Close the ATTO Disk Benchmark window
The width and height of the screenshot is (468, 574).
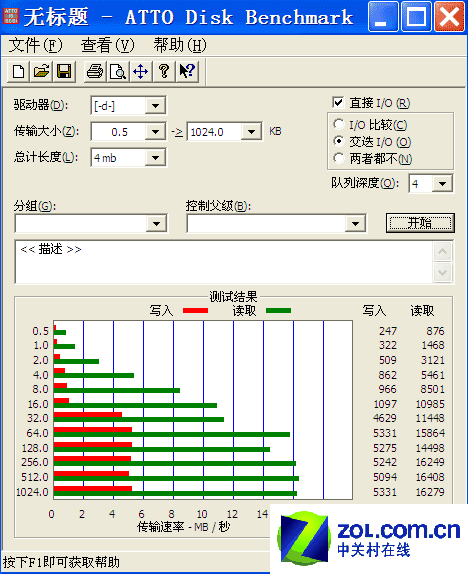(x=449, y=16)
